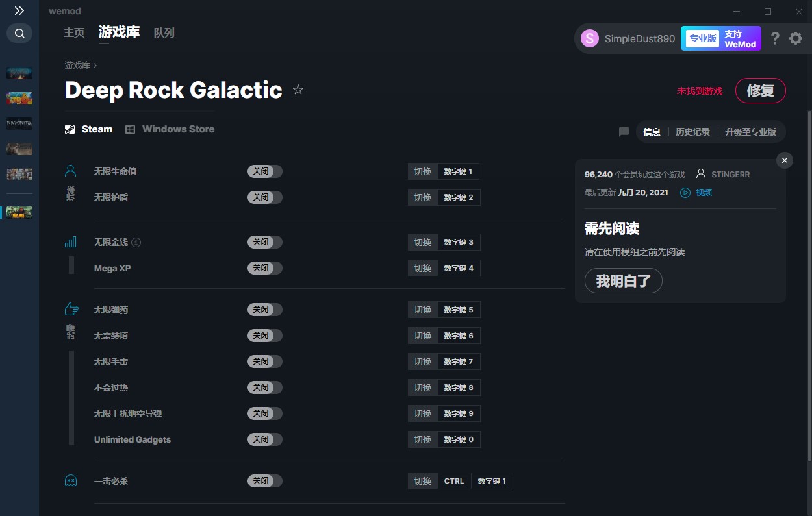Enable Mega XP toggle
Image resolution: width=812 pixels, height=516 pixels.
point(264,268)
